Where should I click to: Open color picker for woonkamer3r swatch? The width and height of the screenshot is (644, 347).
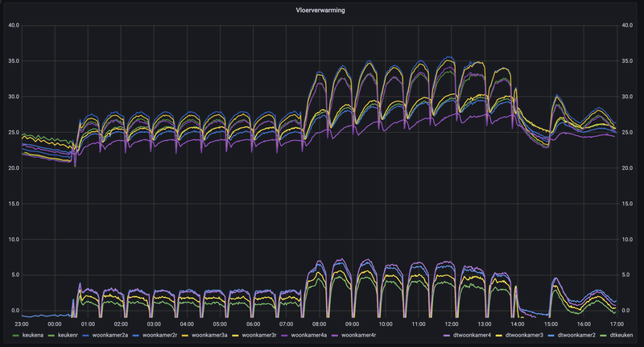point(236,336)
